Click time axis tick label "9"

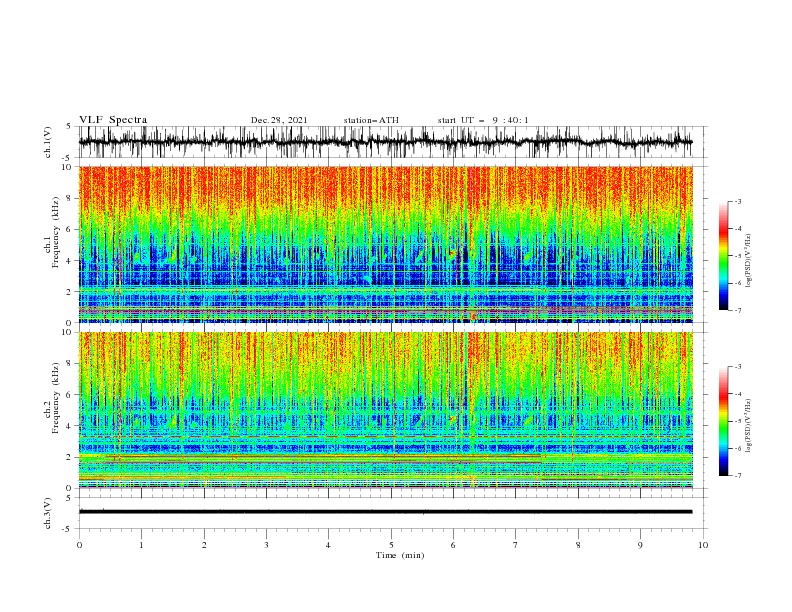[x=640, y=545]
